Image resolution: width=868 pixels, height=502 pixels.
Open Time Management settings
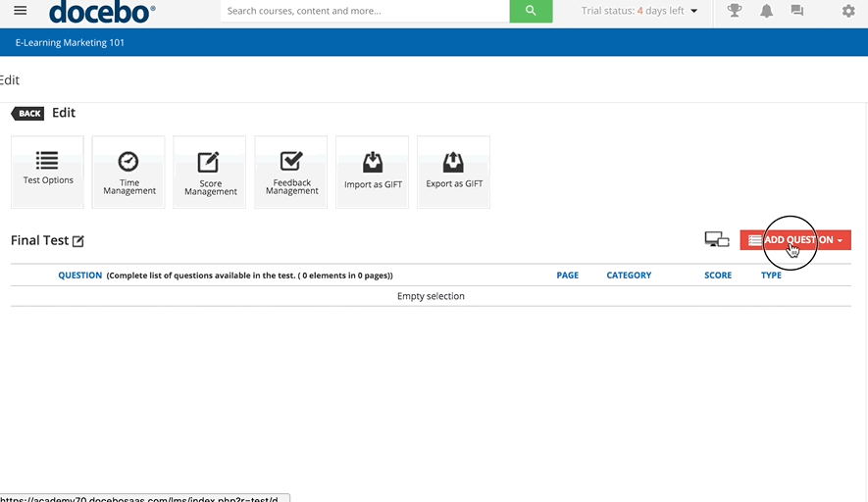129,172
